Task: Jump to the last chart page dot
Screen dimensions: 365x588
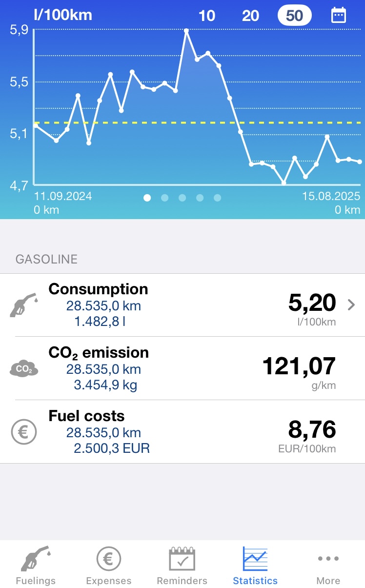Action: [x=218, y=198]
